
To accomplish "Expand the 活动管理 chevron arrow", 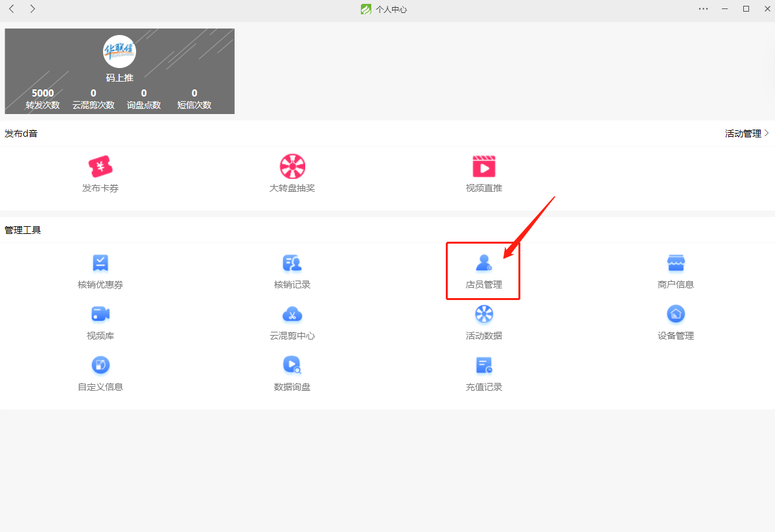I will [767, 133].
